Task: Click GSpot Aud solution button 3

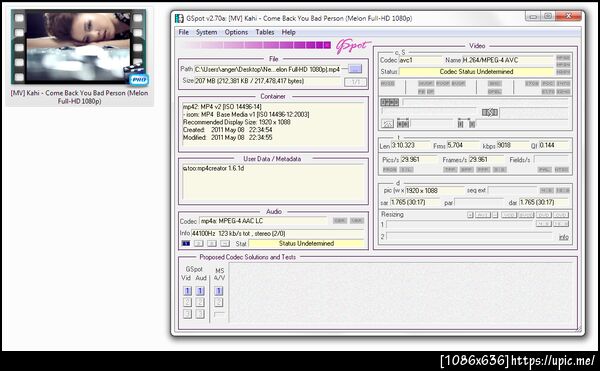Action: click(x=200, y=314)
